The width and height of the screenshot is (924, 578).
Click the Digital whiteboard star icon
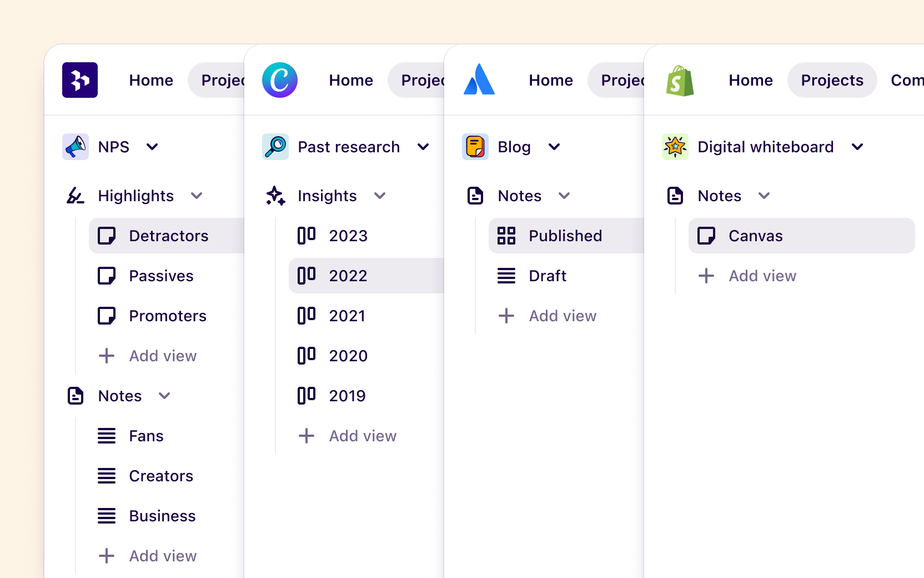coord(675,147)
